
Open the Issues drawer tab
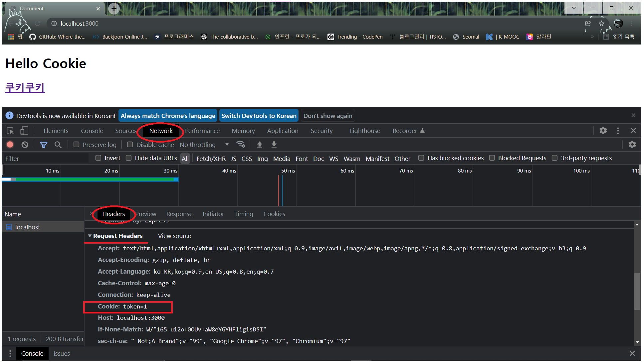coord(62,353)
